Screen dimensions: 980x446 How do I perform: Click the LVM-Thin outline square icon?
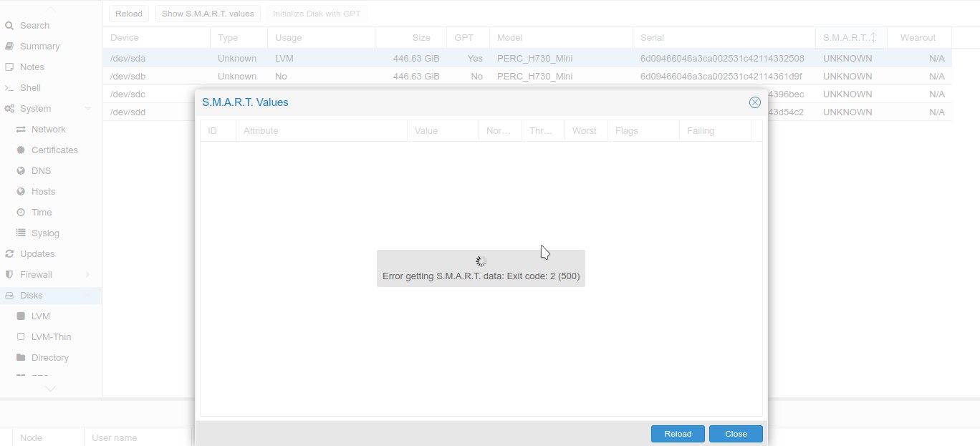coord(21,337)
